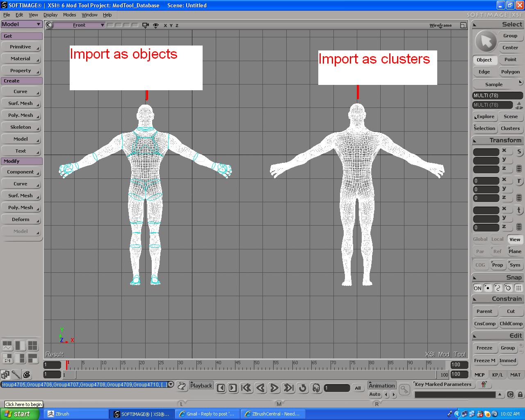Click the Polygon selection filter button
The image size is (525, 420).
(510, 72)
